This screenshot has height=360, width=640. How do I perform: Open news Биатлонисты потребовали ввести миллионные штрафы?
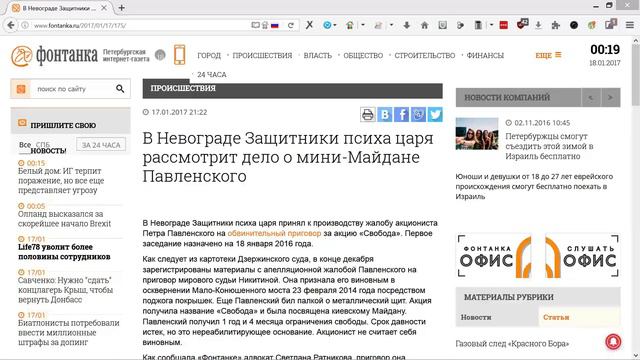[x=69, y=332]
